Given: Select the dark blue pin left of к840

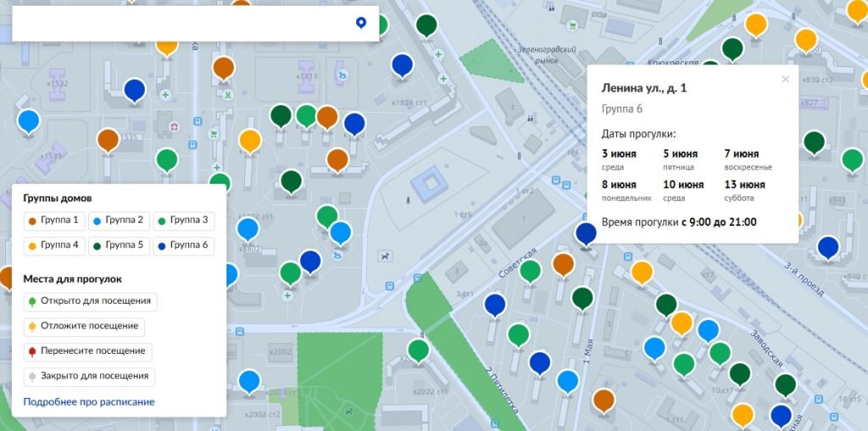Looking at the screenshot, I should coord(828,246).
